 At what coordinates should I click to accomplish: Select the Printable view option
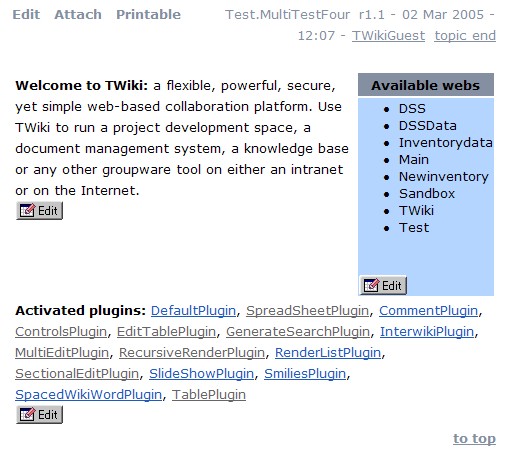(148, 15)
